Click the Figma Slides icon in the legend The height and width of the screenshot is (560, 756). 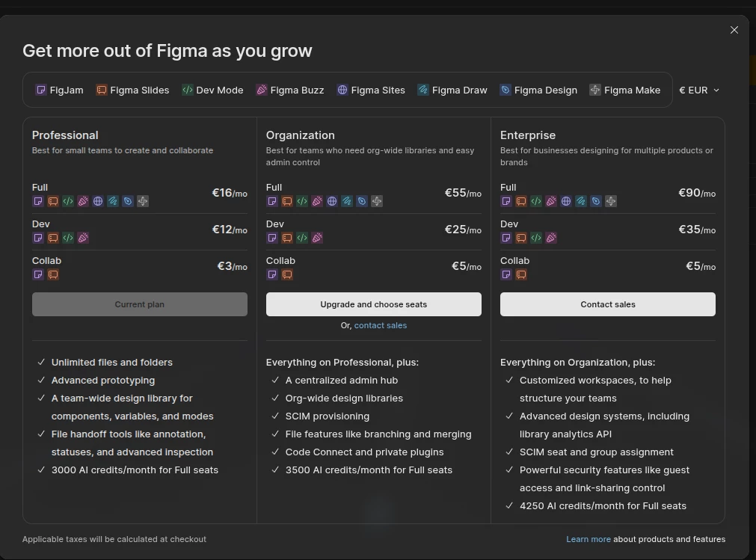pyautogui.click(x=101, y=90)
